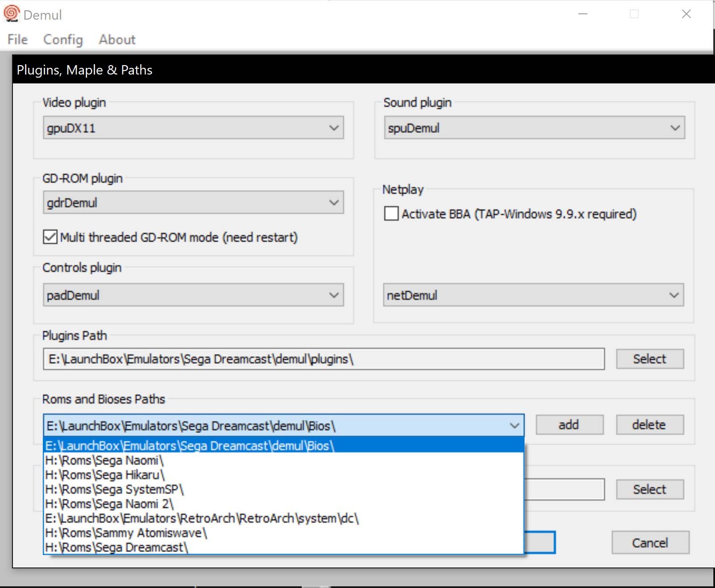Select H:\Roms\Sega Naomi 2\ path entry

tap(284, 504)
